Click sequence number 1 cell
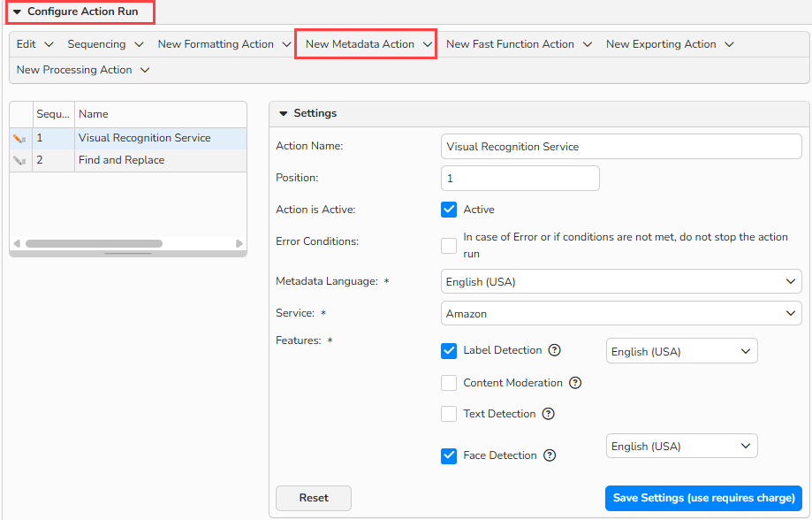The height and width of the screenshot is (520, 812). coord(53,139)
